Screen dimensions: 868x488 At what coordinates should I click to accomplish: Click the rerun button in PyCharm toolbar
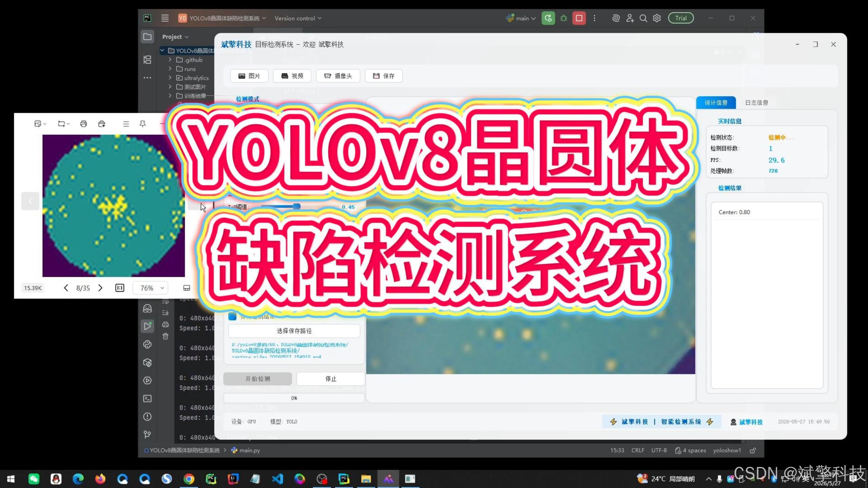tap(548, 18)
